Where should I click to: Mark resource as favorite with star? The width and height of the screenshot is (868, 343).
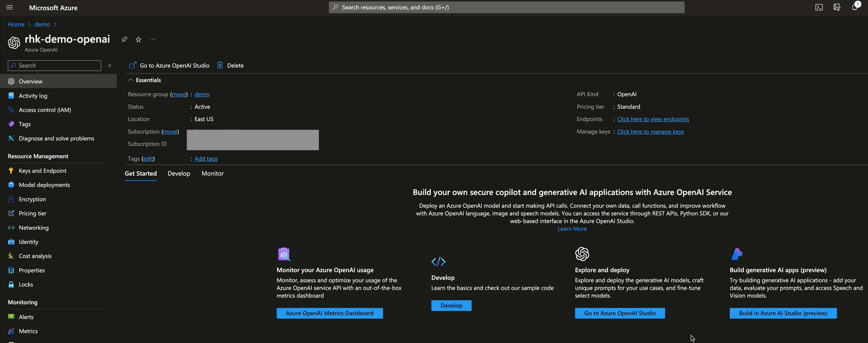pyautogui.click(x=138, y=39)
